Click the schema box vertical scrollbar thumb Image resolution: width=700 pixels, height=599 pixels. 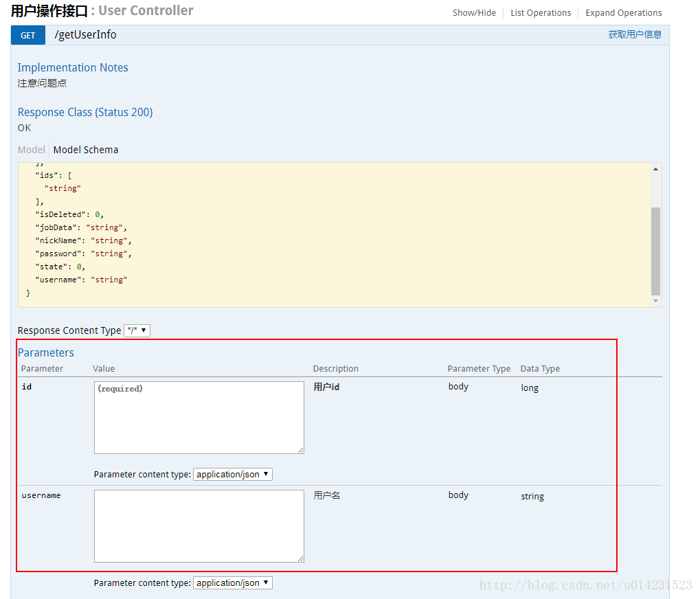tap(655, 251)
